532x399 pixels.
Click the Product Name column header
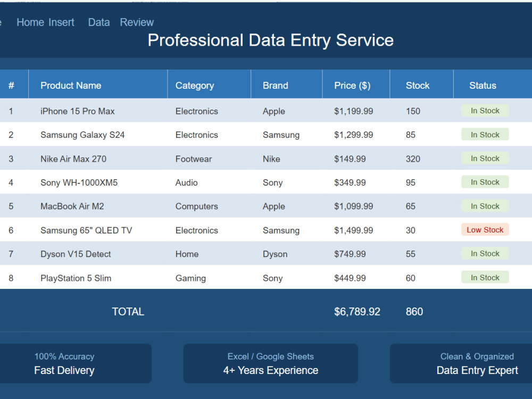click(98, 85)
